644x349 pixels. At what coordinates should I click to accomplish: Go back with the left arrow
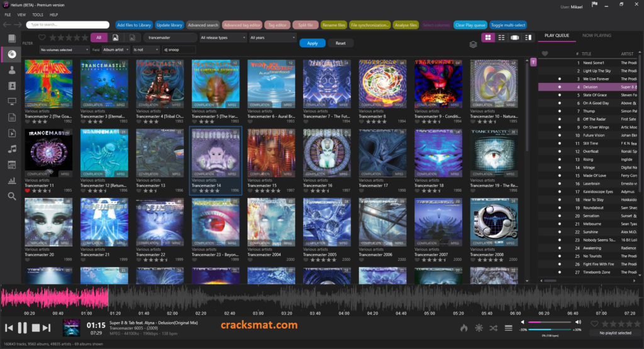[6, 25]
